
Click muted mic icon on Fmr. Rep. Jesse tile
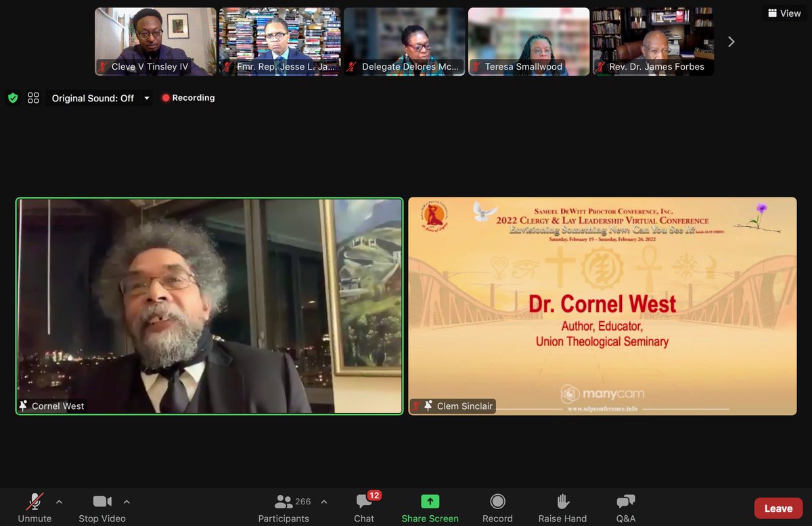click(x=228, y=67)
